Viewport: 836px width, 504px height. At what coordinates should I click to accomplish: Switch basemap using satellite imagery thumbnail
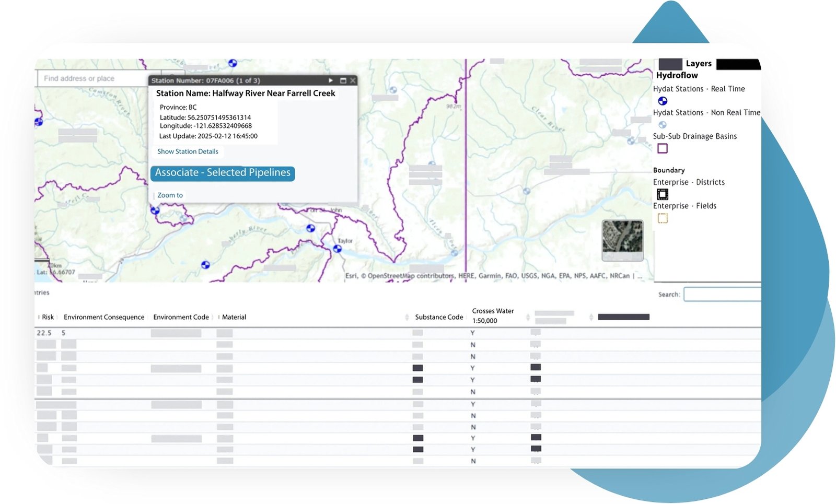coord(622,240)
